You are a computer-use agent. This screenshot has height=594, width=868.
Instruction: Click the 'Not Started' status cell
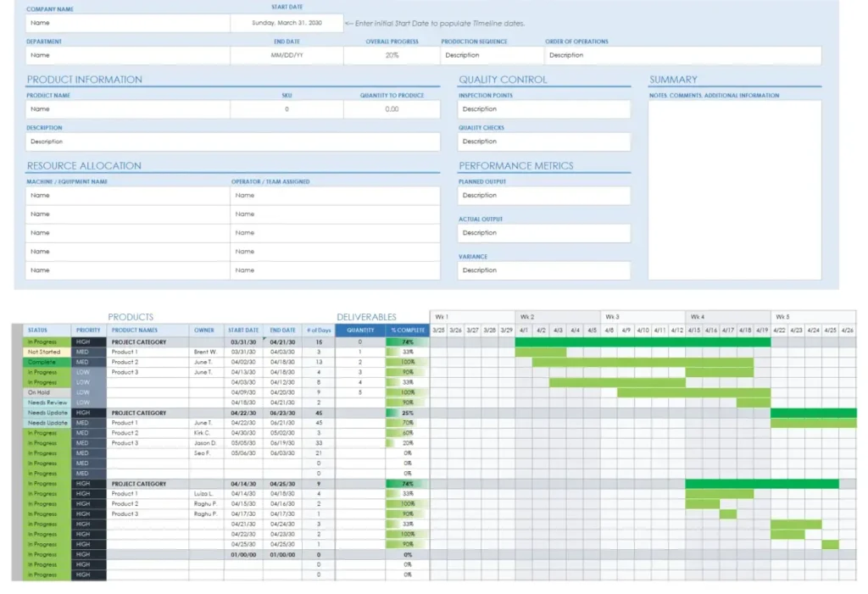click(x=47, y=353)
